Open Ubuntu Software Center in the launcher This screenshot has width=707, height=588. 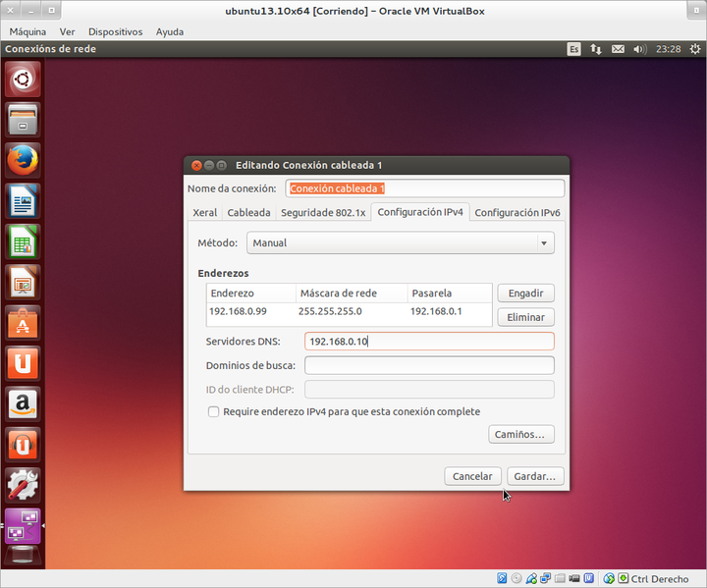coord(23,323)
